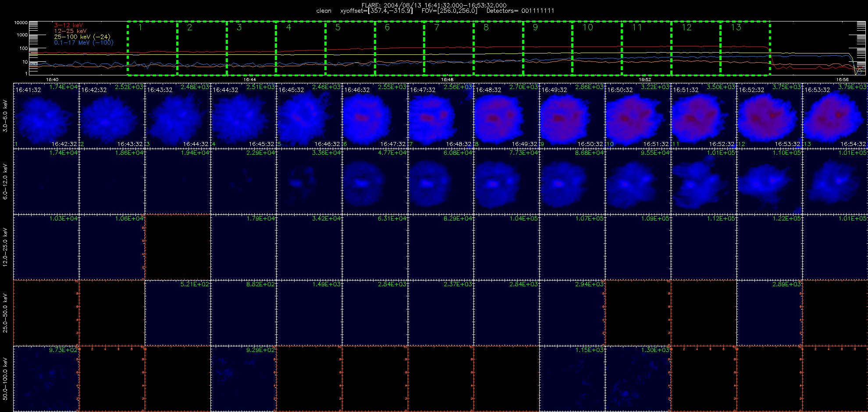Select interval 12 marker in the light curve
The height and width of the screenshot is (412, 868).
pyautogui.click(x=687, y=28)
